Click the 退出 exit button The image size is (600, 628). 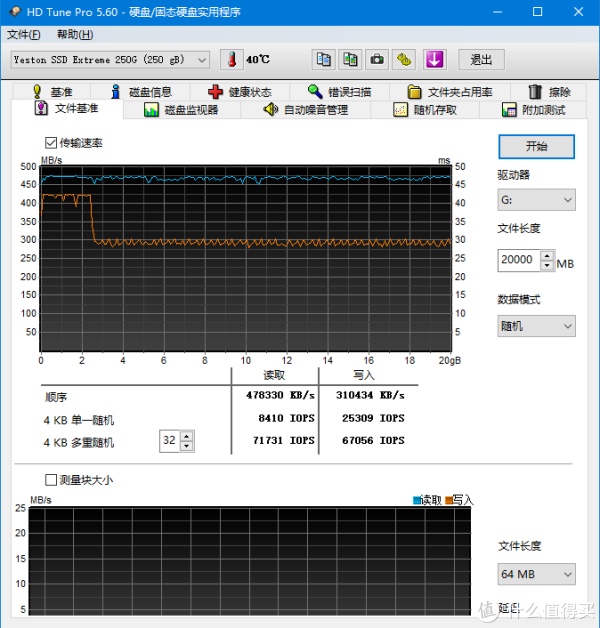[481, 60]
